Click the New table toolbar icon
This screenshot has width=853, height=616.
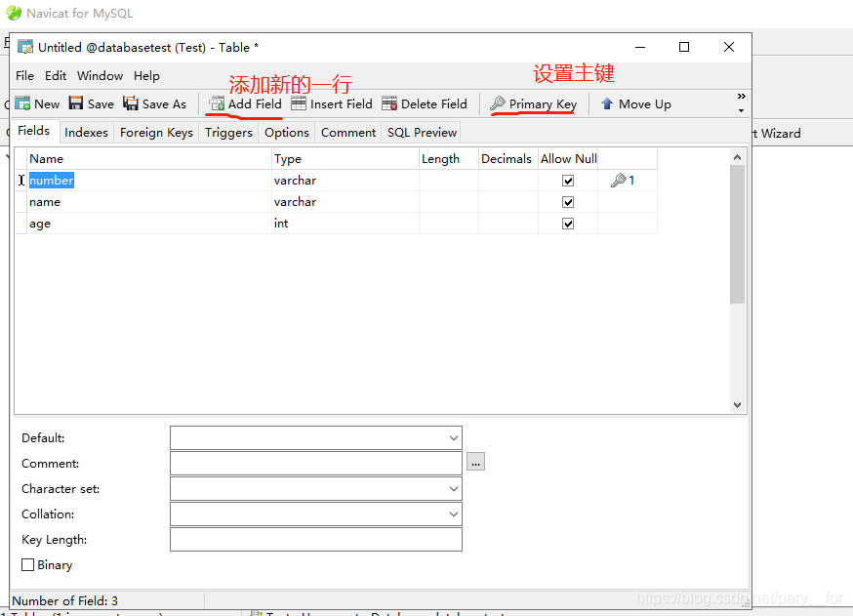pyautogui.click(x=23, y=103)
